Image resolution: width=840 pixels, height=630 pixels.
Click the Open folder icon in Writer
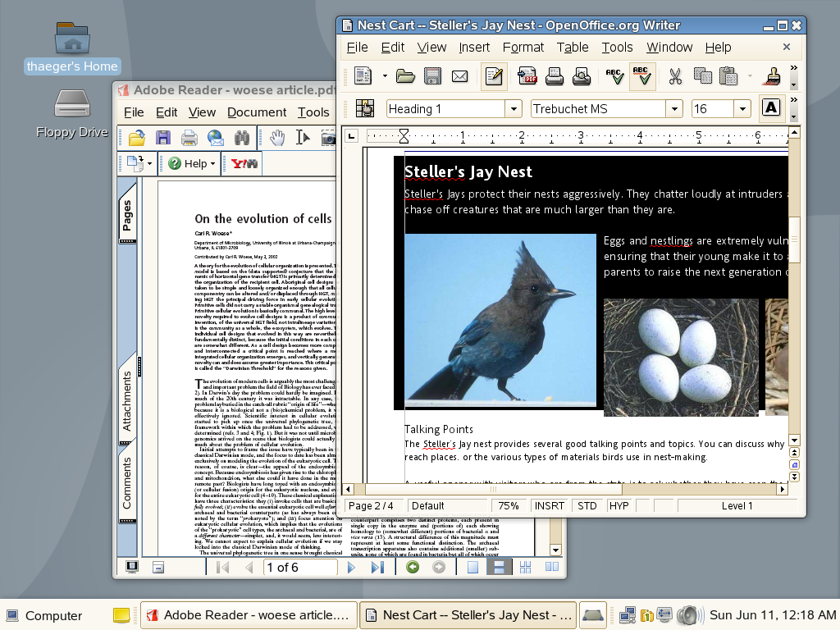tap(405, 76)
